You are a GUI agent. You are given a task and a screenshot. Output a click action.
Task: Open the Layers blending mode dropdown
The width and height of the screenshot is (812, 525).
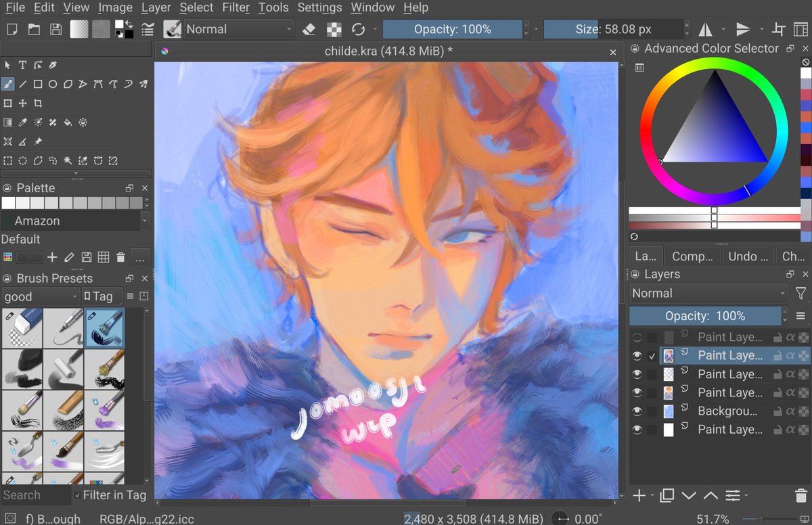[708, 293]
